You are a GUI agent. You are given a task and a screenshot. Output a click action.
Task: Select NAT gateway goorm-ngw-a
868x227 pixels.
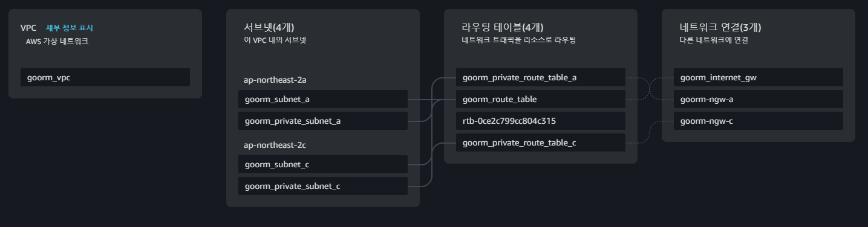(x=759, y=99)
